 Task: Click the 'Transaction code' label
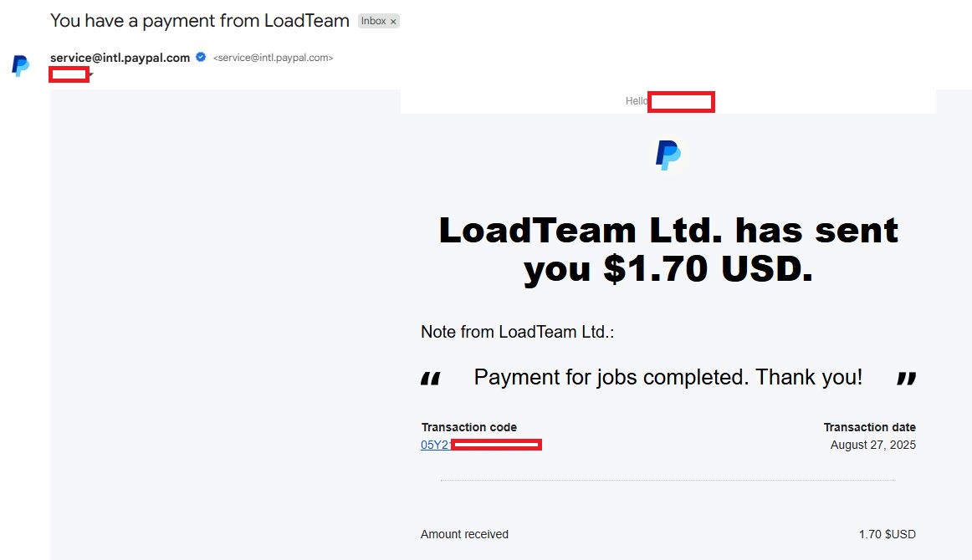click(x=468, y=427)
